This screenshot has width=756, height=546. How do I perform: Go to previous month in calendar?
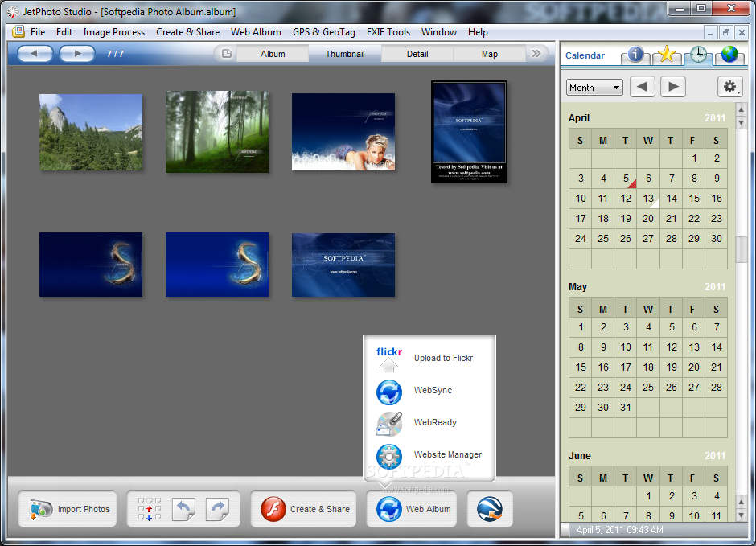[x=643, y=87]
